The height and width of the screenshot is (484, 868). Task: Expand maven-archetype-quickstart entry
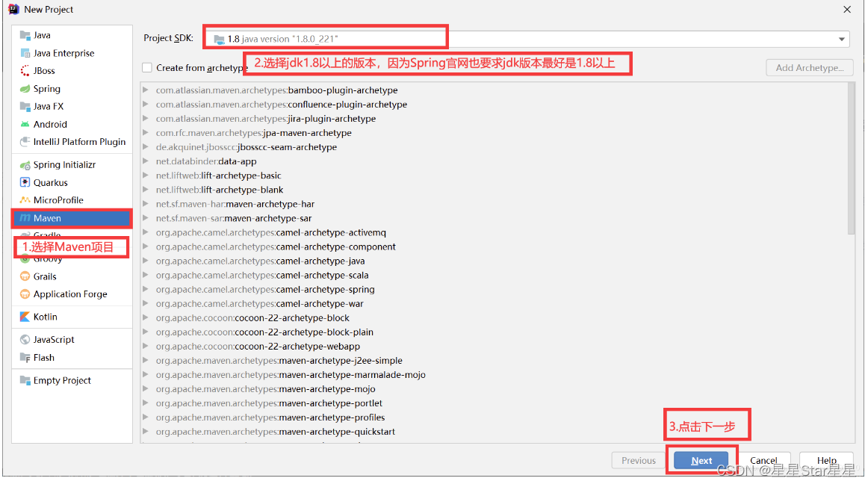[x=146, y=432]
